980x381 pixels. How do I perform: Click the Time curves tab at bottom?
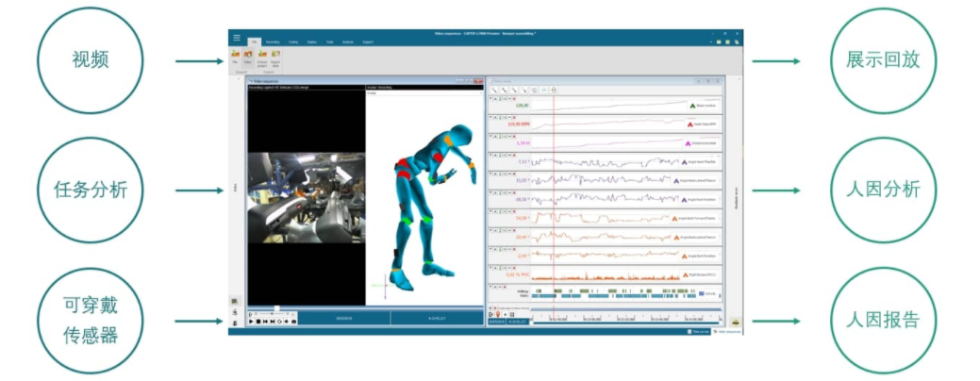pos(699,331)
